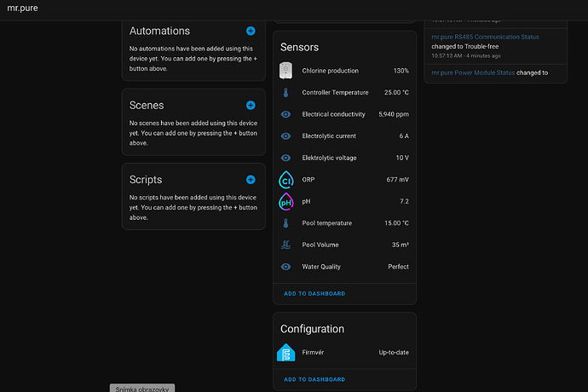
Task: Open mr.pure RS485 Communication Status link
Action: (x=485, y=37)
